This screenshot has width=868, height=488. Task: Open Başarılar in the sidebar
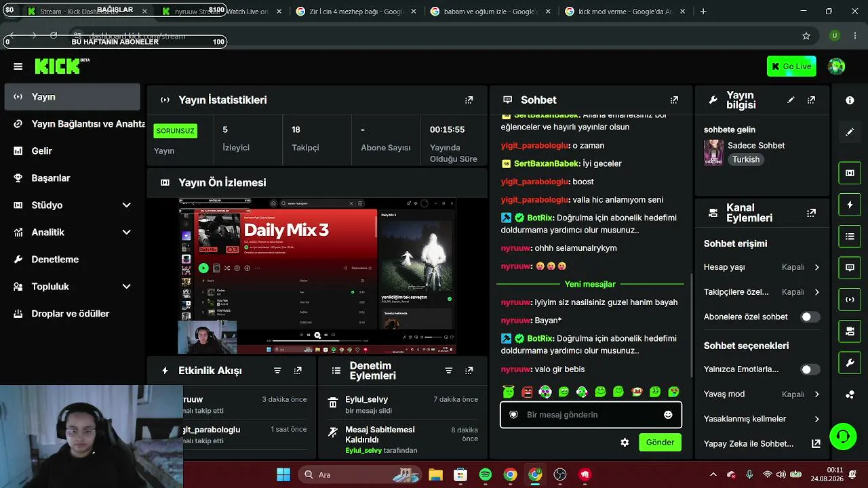coord(72,178)
